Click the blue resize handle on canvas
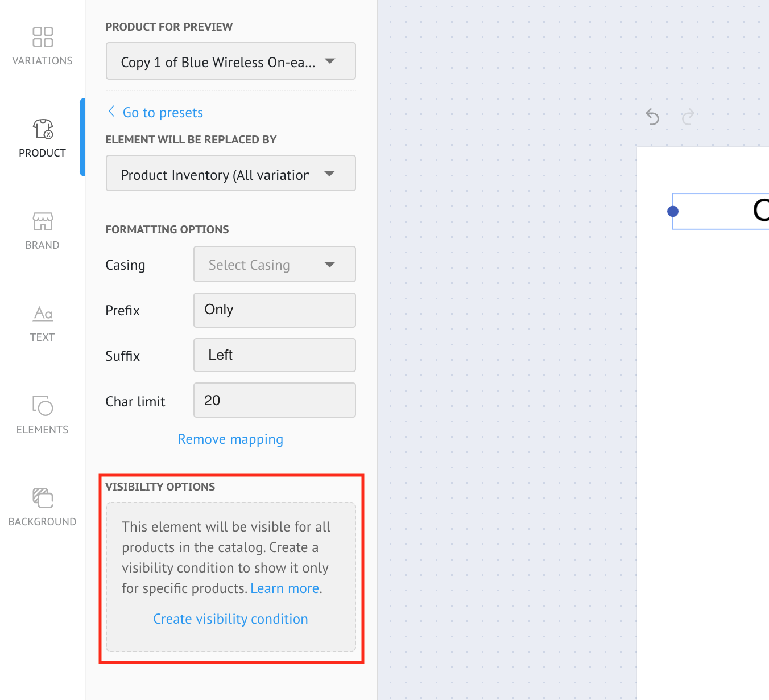The height and width of the screenshot is (700, 769). [x=673, y=212]
